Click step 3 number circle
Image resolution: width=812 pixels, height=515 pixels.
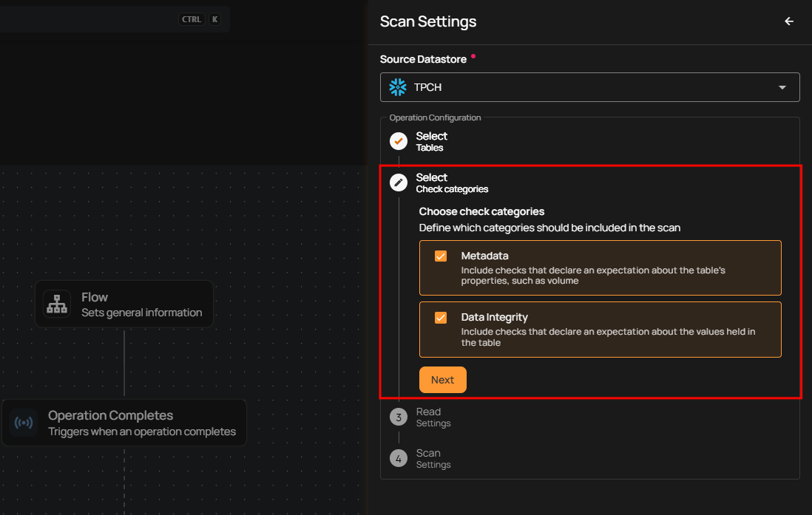click(399, 417)
